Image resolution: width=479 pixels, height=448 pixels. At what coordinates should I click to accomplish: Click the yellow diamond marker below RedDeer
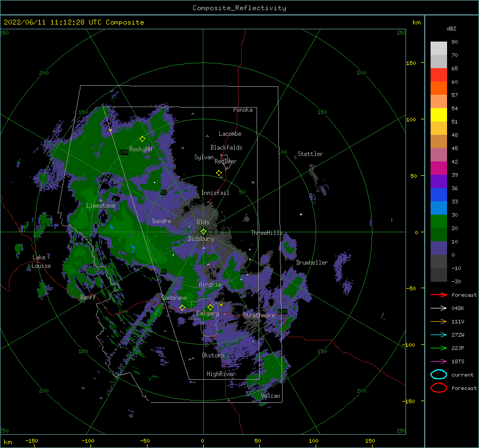(219, 173)
